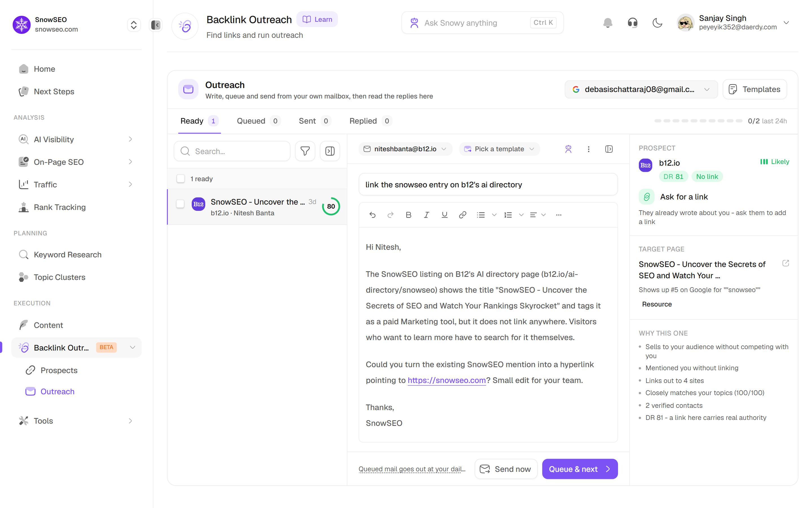This screenshot has width=812, height=508.
Task: Collapse the left sidebar panel
Action: (x=156, y=25)
